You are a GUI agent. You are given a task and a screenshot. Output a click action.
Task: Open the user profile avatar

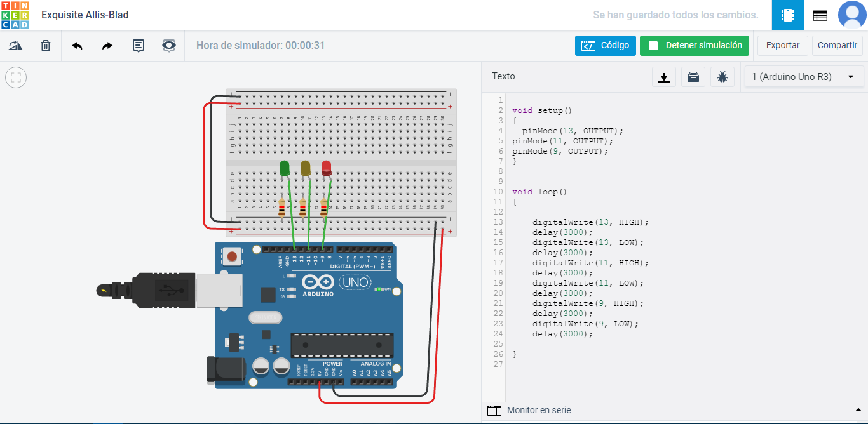click(852, 15)
